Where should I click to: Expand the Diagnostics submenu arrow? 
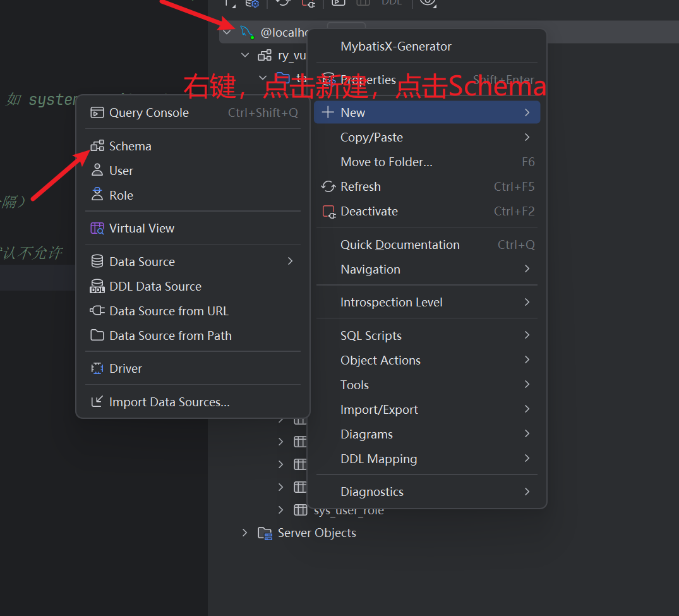tap(527, 492)
